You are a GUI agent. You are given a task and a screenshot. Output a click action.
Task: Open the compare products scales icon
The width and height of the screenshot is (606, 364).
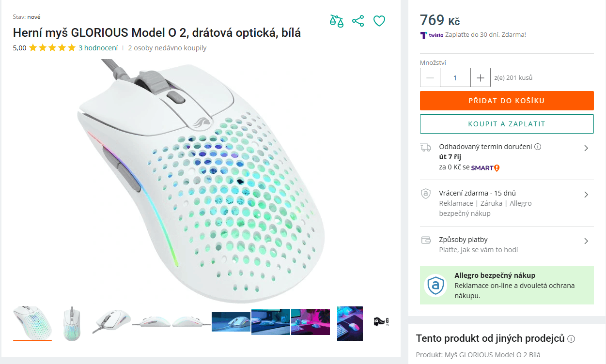337,21
